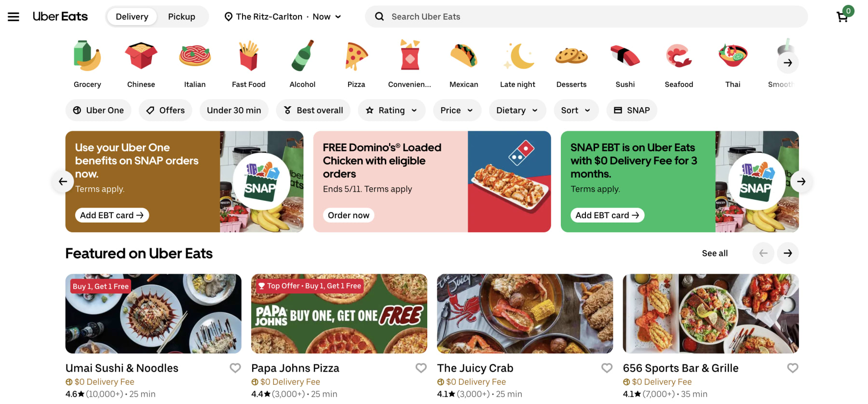The width and height of the screenshot is (868, 404).
Task: Open the Rating dropdown
Action: coord(392,110)
